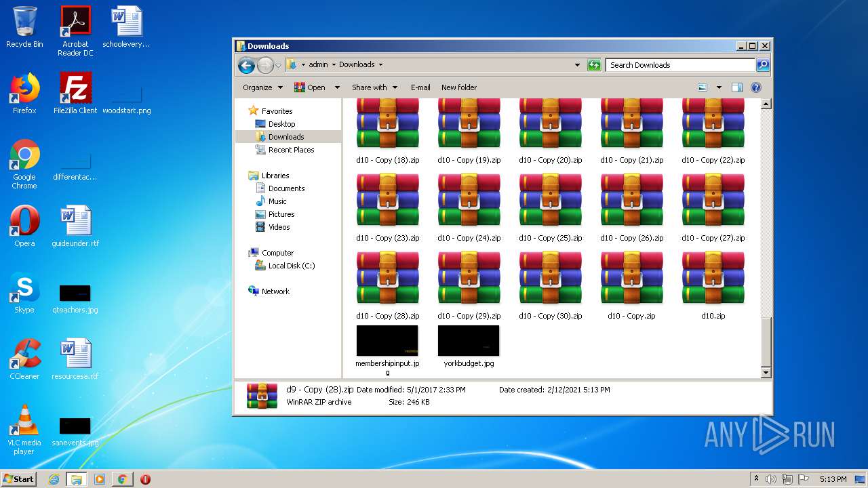The width and height of the screenshot is (868, 488).
Task: Open the volume control in system tray
Action: [770, 479]
